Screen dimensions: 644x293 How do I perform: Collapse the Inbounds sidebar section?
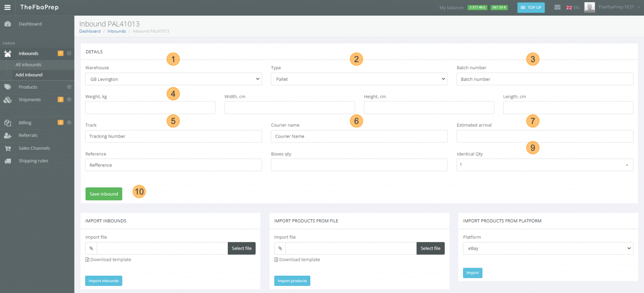[69, 53]
